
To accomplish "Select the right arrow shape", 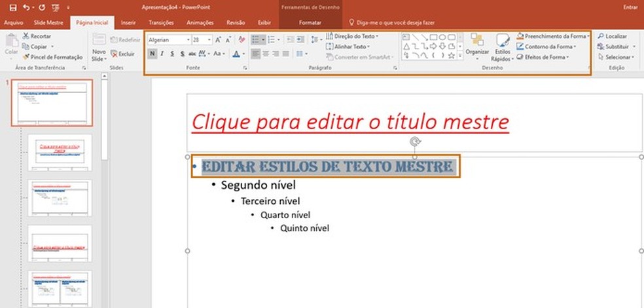I will (433, 46).
